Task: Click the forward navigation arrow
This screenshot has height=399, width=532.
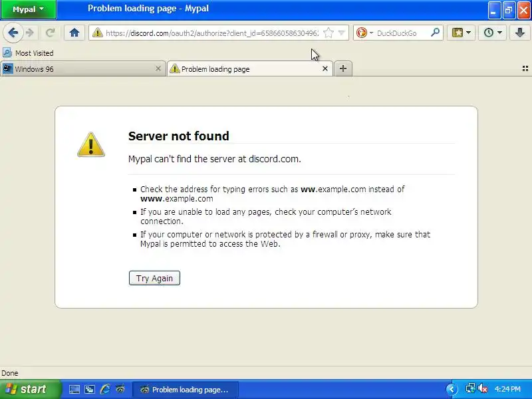Action: [30, 33]
